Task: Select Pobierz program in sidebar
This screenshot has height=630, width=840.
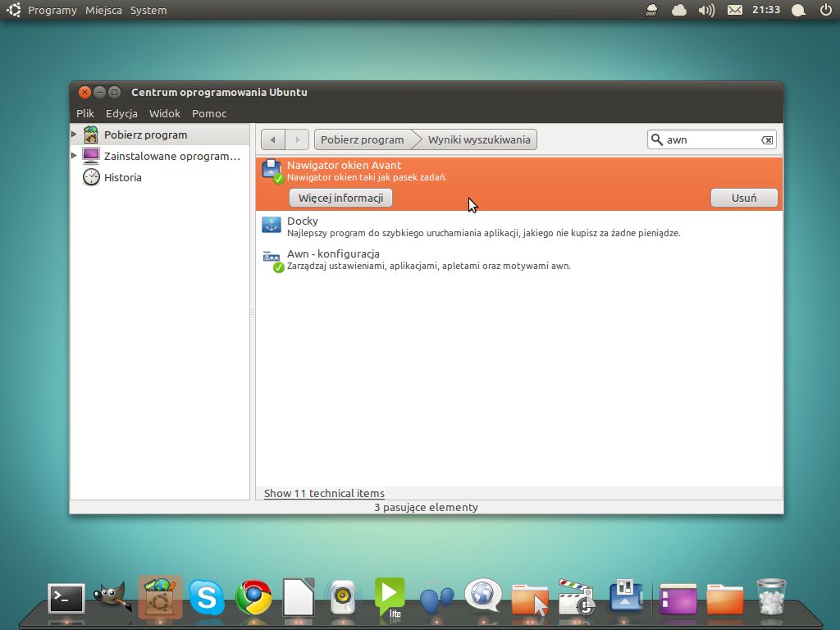Action: [x=160, y=135]
